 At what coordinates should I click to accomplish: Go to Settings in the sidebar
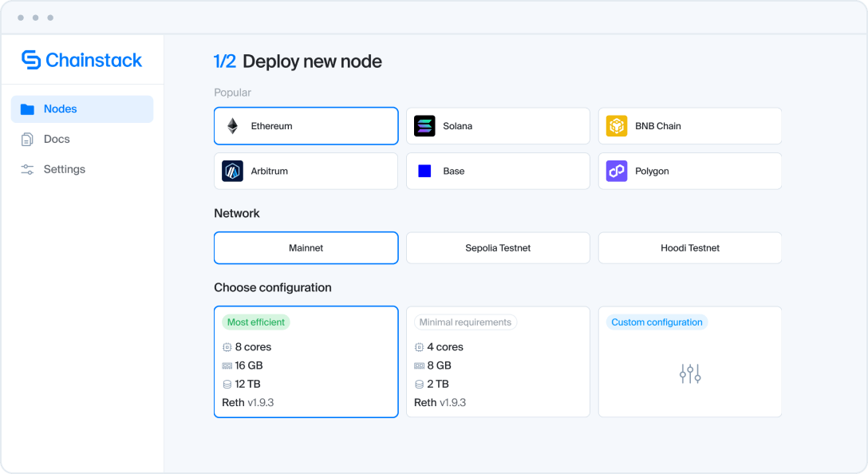click(x=82, y=169)
